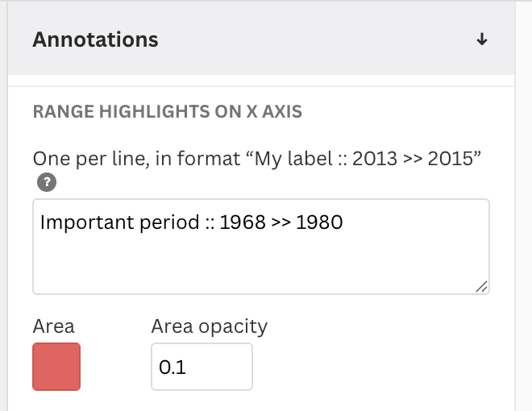The width and height of the screenshot is (532, 411).
Task: Focus the Area opacity input field
Action: 202,367
